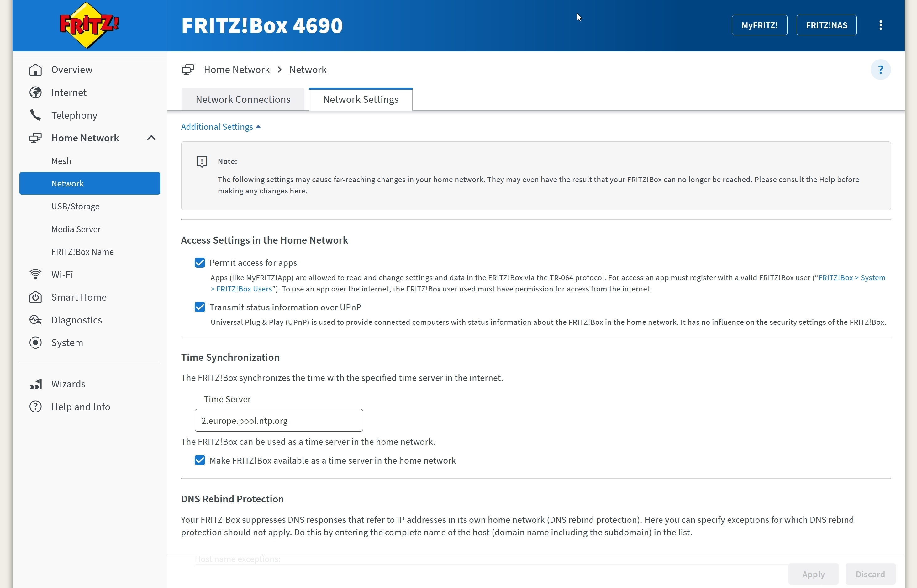
Task: Click the MyFRITZ! button
Action: (759, 25)
